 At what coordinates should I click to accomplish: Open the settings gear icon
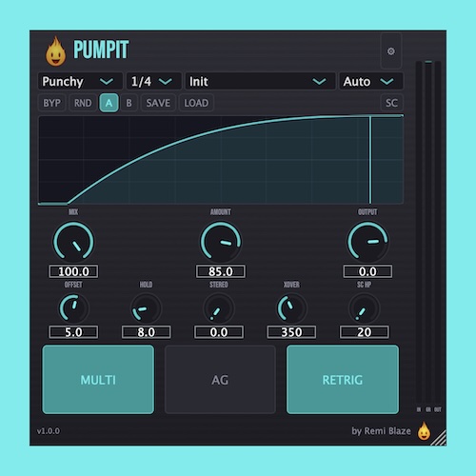[x=391, y=51]
